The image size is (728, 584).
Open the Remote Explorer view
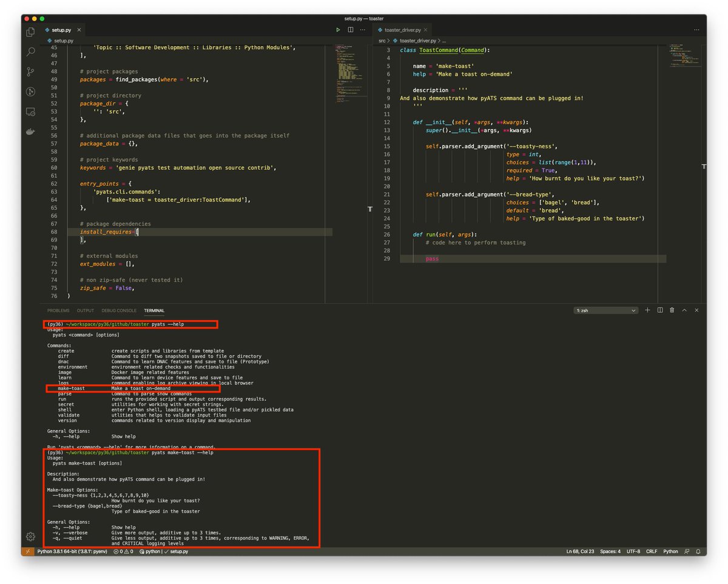(30, 112)
